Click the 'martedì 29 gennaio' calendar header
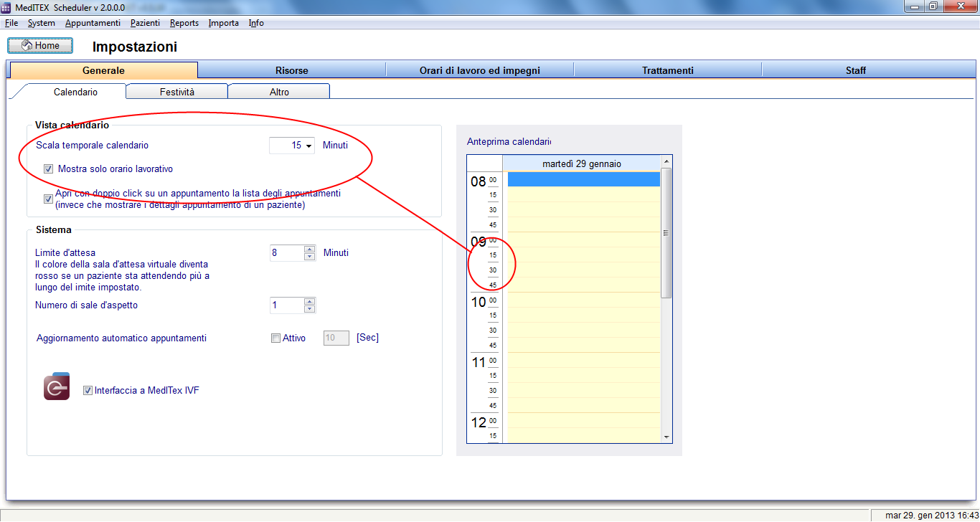The image size is (980, 522). tap(582, 164)
